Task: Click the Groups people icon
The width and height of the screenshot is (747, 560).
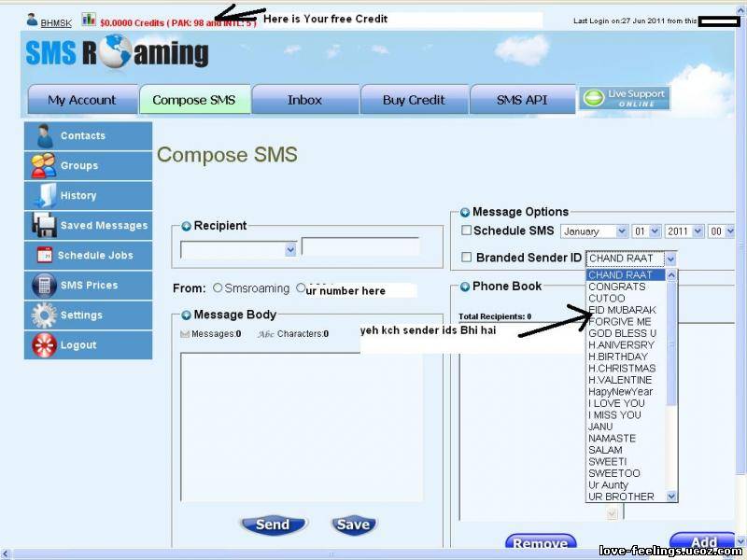Action: [x=43, y=166]
